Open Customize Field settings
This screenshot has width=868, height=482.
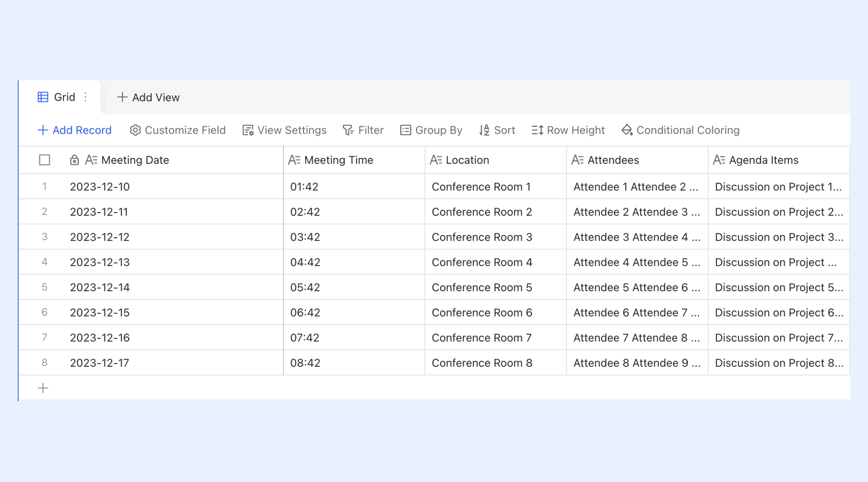(x=178, y=130)
